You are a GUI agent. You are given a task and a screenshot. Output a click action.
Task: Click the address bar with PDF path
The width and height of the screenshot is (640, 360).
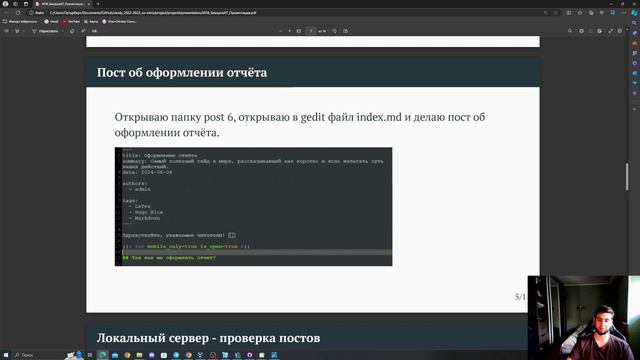[286, 13]
